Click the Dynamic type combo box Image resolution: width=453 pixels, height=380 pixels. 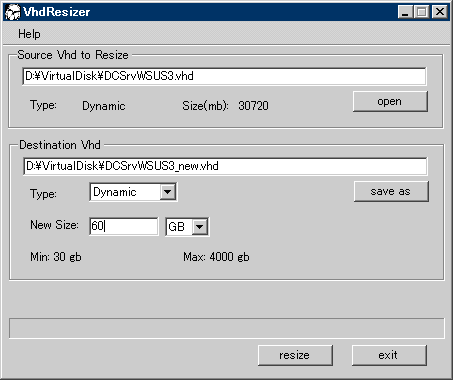tap(133, 192)
